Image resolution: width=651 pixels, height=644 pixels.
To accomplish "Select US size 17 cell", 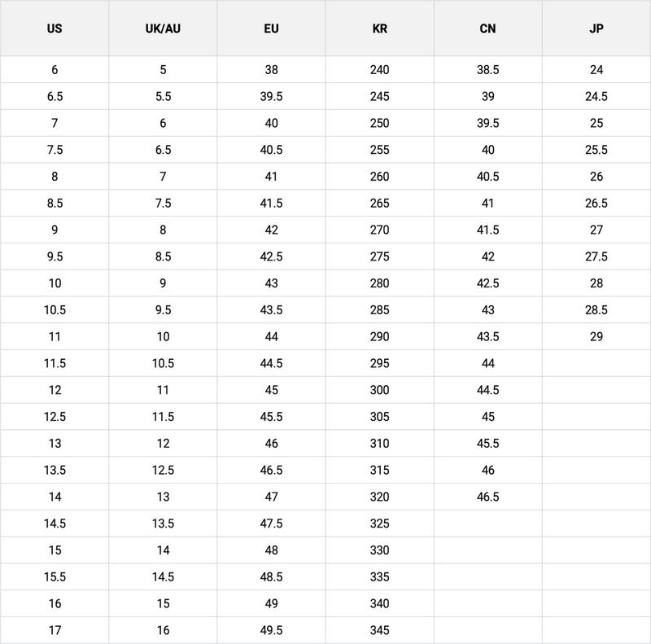I will point(55,630).
